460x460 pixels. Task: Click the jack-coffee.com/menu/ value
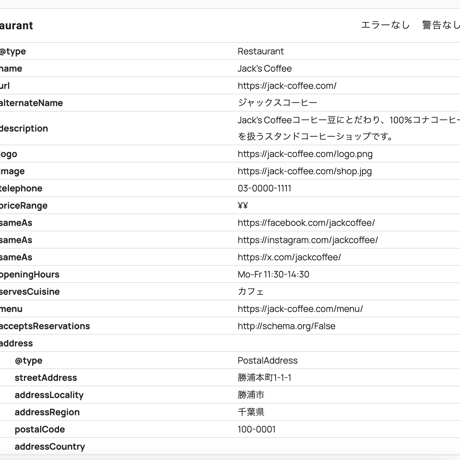[x=300, y=309]
